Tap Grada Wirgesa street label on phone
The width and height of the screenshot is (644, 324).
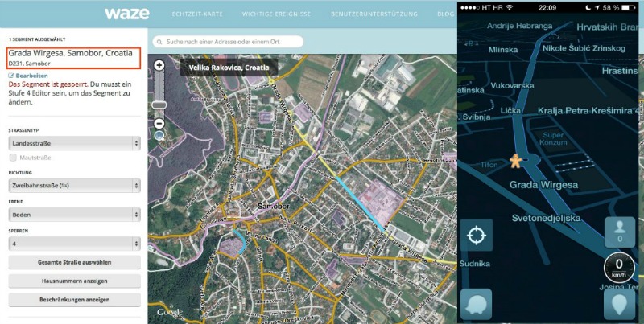click(543, 185)
